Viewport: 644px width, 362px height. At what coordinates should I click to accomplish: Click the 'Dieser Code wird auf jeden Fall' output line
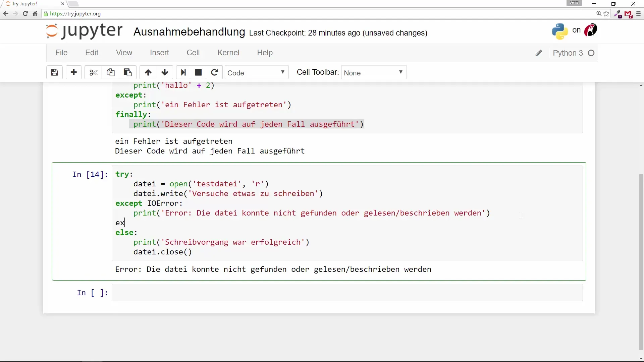point(210,151)
